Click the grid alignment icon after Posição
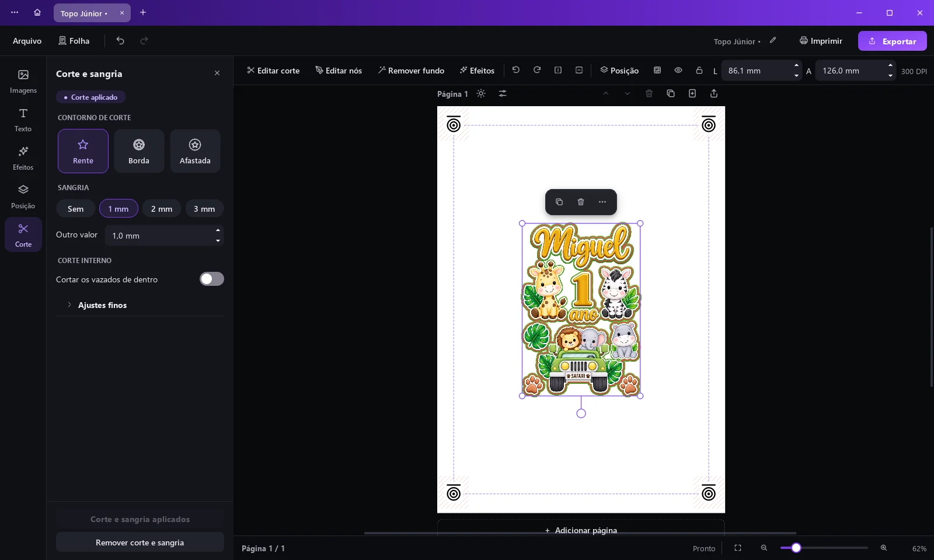The width and height of the screenshot is (934, 560). point(657,70)
